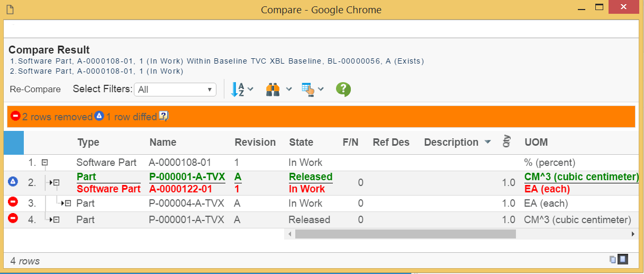Click the binoculars find icon
Image resolution: width=644 pixels, height=274 pixels.
[x=273, y=90]
